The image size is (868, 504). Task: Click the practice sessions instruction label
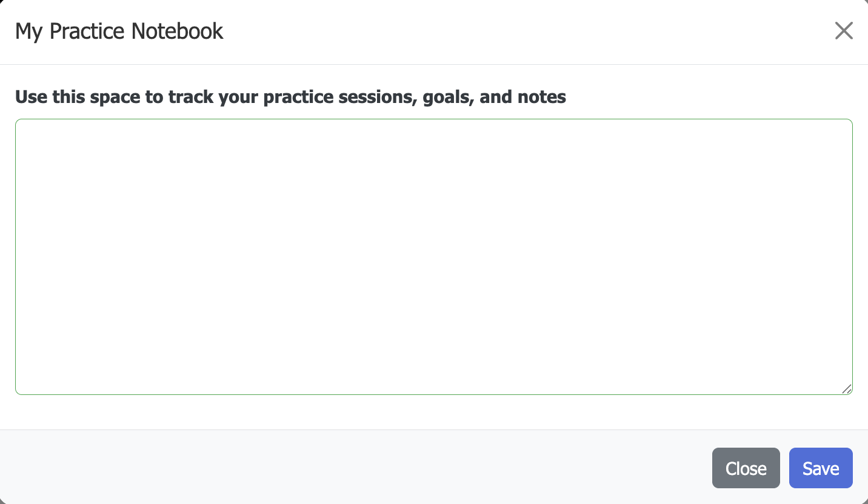pyautogui.click(x=290, y=97)
